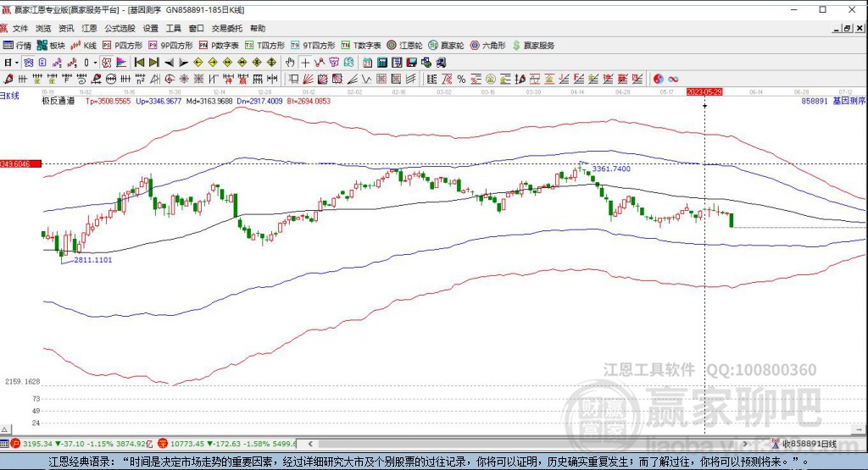The image size is (868, 470).
Task: Click the color gradient chart icon
Action: pos(120,63)
